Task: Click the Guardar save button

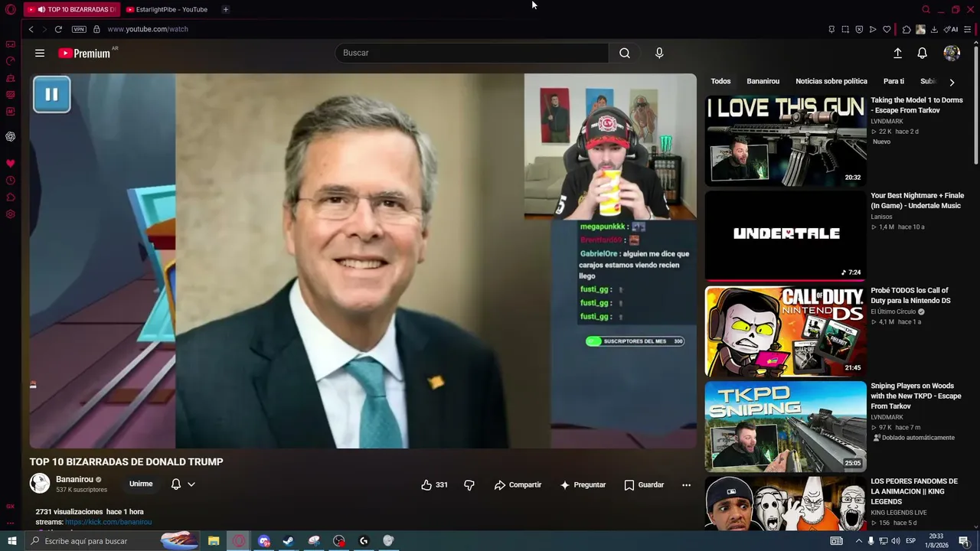Action: (644, 485)
